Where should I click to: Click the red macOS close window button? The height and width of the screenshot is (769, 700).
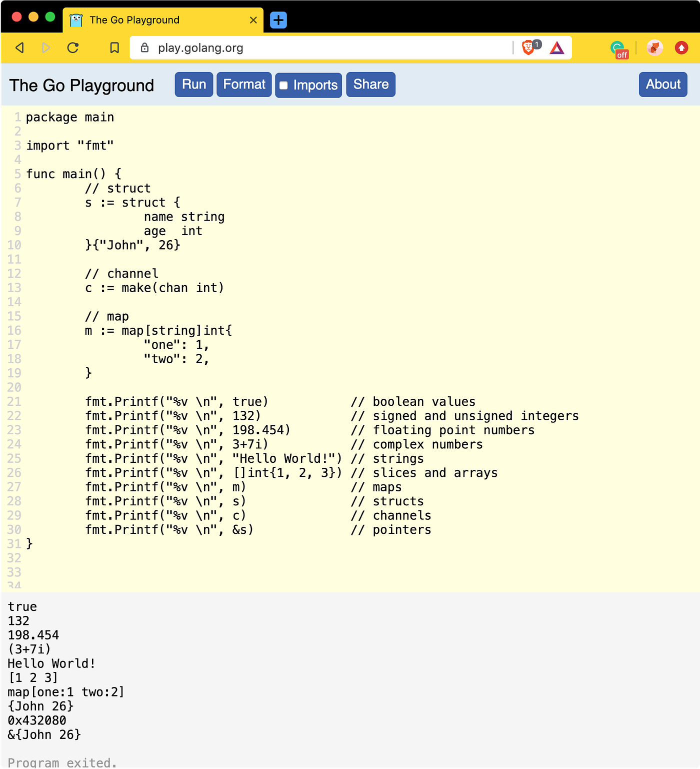[x=16, y=17]
